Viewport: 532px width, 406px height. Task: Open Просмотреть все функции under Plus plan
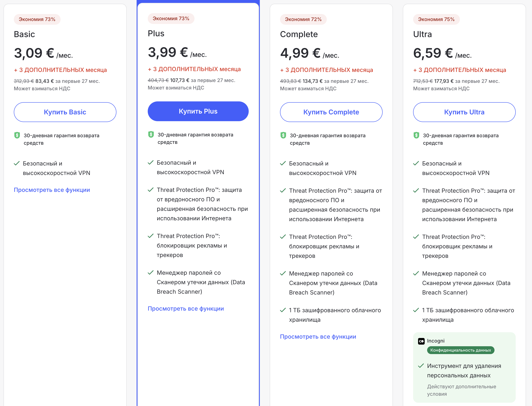(186, 309)
